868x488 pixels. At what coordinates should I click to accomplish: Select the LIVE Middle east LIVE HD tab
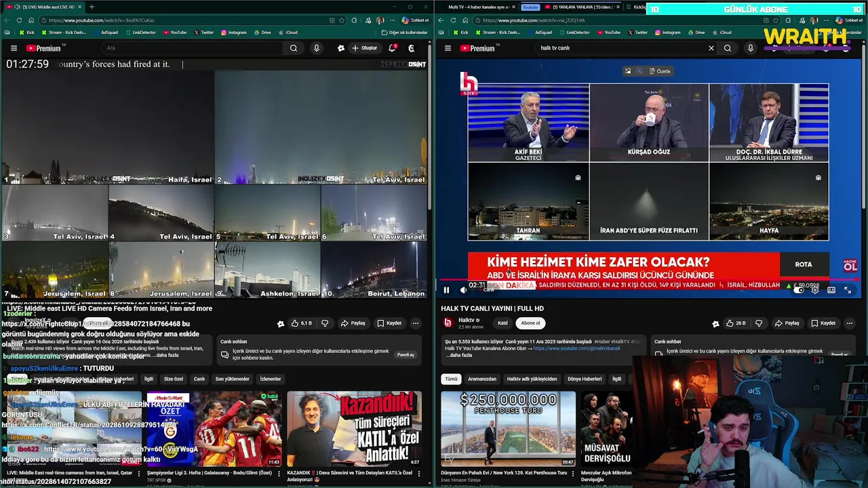tap(44, 7)
